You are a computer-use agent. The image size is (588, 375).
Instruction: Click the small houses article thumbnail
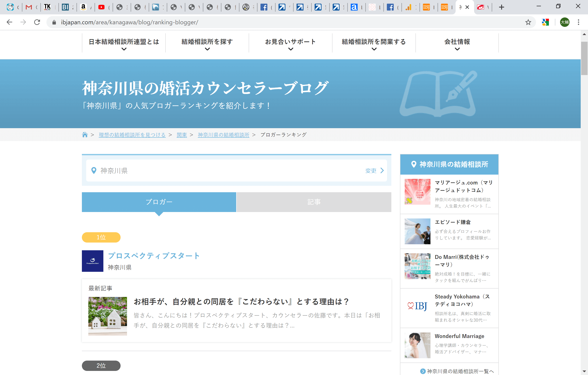(108, 316)
